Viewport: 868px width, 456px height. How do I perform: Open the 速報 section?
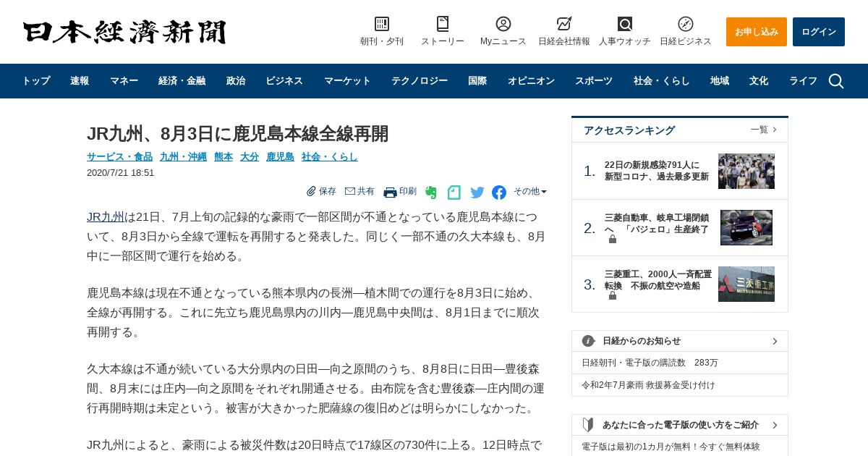80,81
